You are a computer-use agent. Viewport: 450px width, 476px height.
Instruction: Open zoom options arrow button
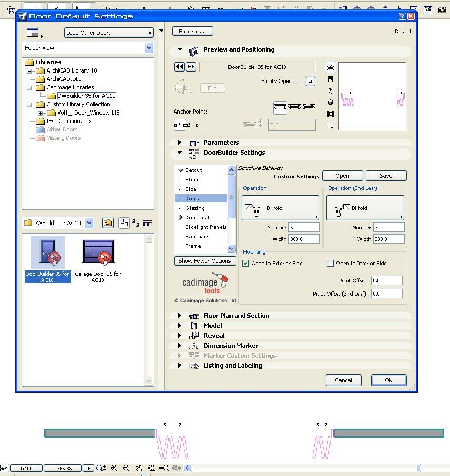pos(88,468)
